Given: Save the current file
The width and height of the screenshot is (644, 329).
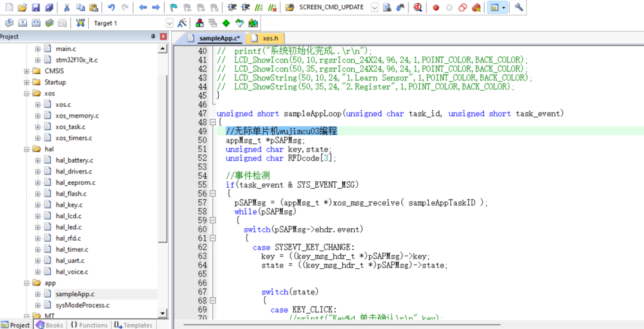Looking at the screenshot, I should click(36, 7).
